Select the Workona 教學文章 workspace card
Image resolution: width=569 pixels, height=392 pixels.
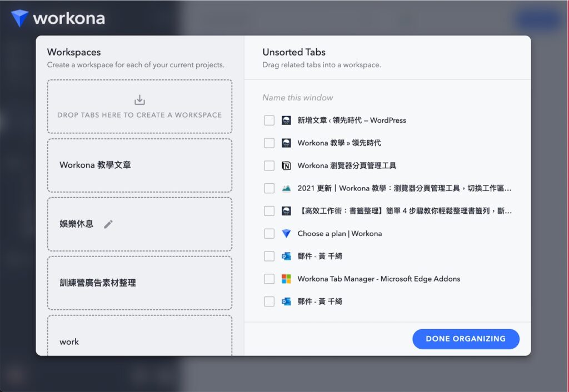(139, 165)
